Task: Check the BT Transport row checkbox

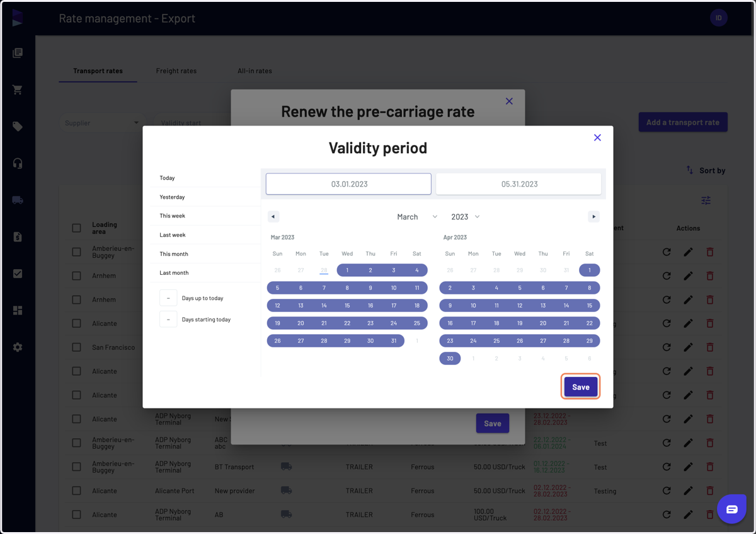Action: tap(76, 467)
